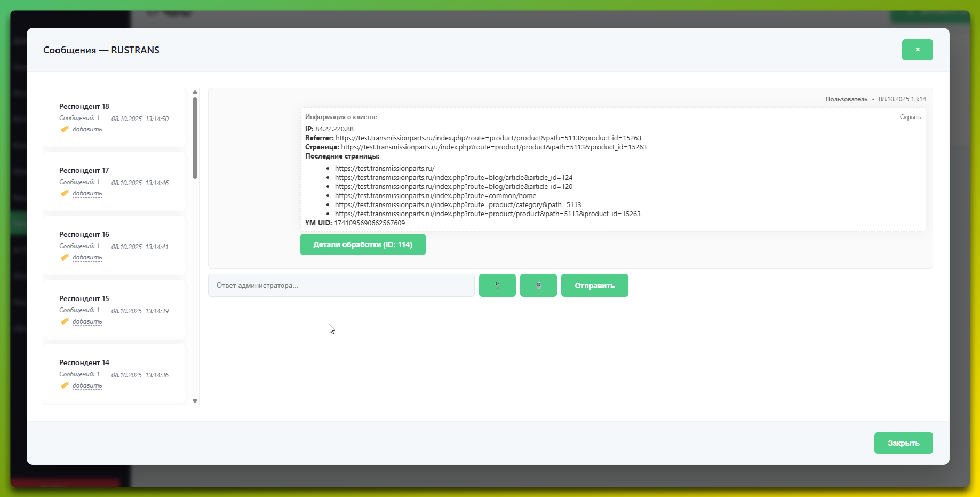
Task: Click the 'добавить' link for Респондент 17
Action: pyautogui.click(x=87, y=193)
